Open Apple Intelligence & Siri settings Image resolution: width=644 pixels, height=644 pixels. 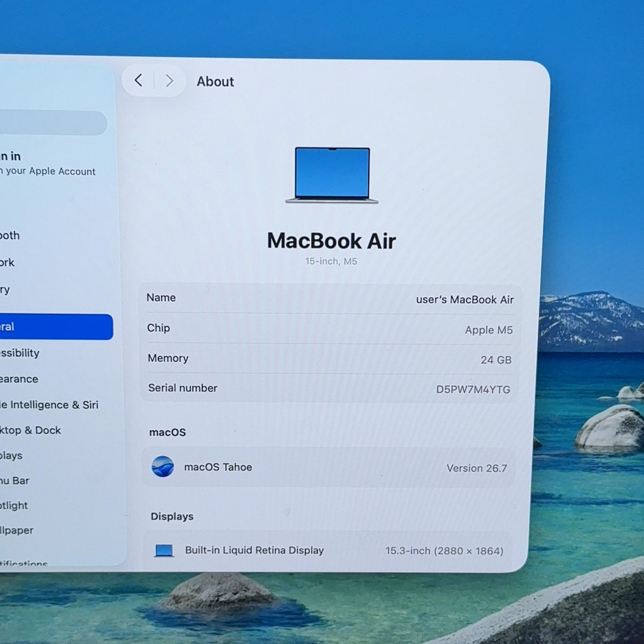pyautogui.click(x=49, y=405)
